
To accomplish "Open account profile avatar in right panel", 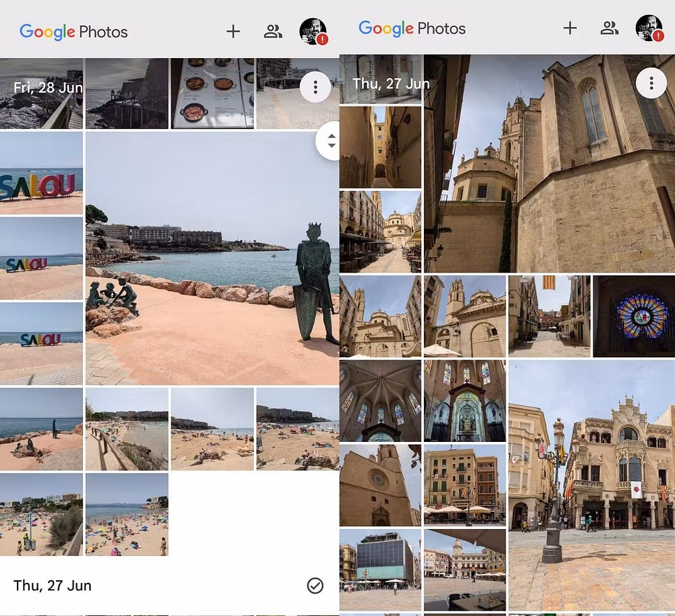I will coord(649,28).
